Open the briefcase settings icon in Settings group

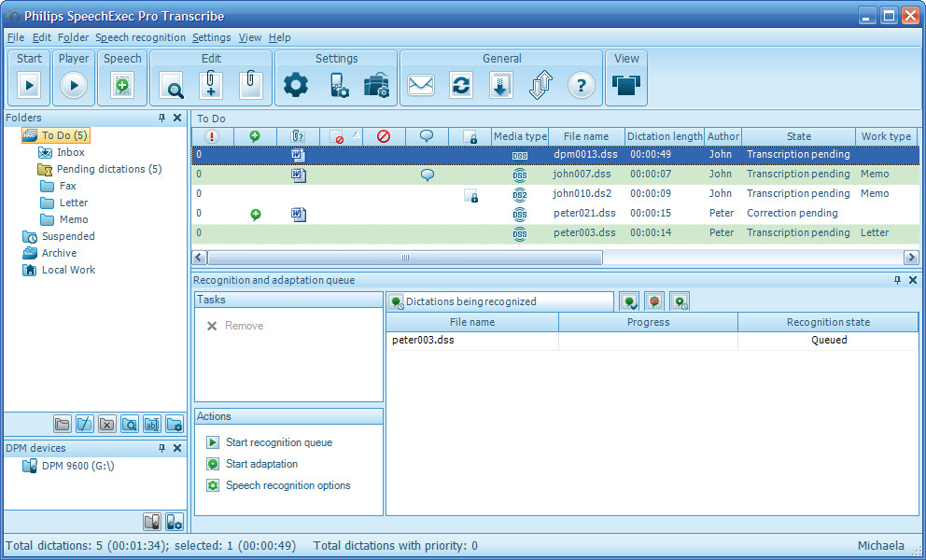click(376, 85)
